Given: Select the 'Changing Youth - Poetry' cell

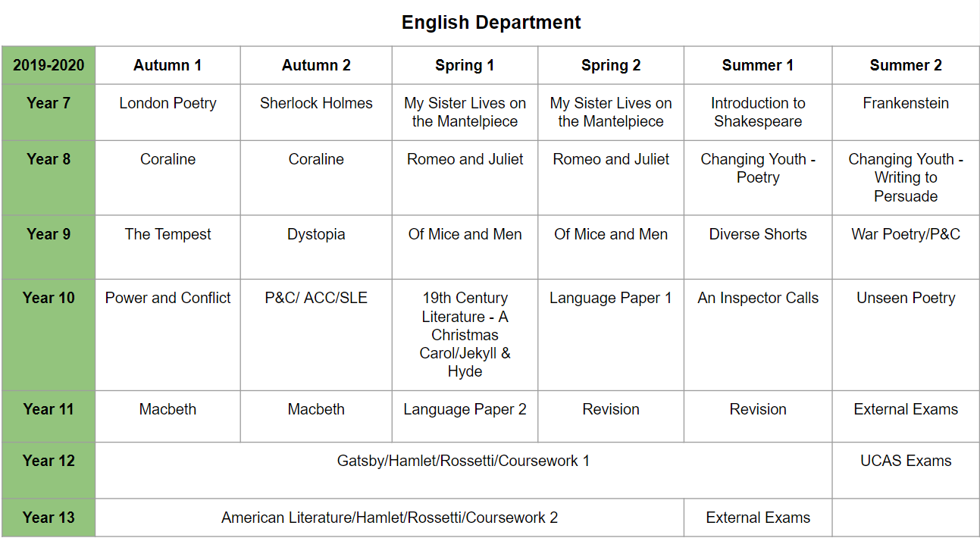Looking at the screenshot, I should click(758, 177).
